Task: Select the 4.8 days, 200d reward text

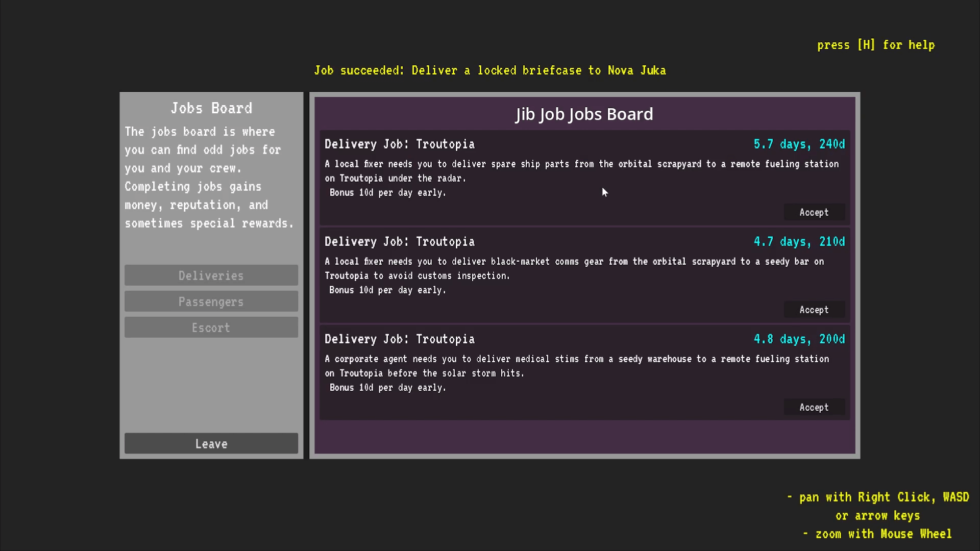Action: pyautogui.click(x=799, y=339)
